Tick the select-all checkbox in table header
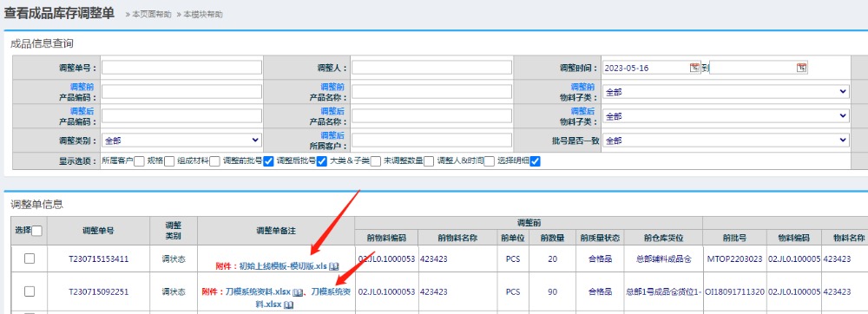This screenshot has height=314, width=868. [x=37, y=231]
